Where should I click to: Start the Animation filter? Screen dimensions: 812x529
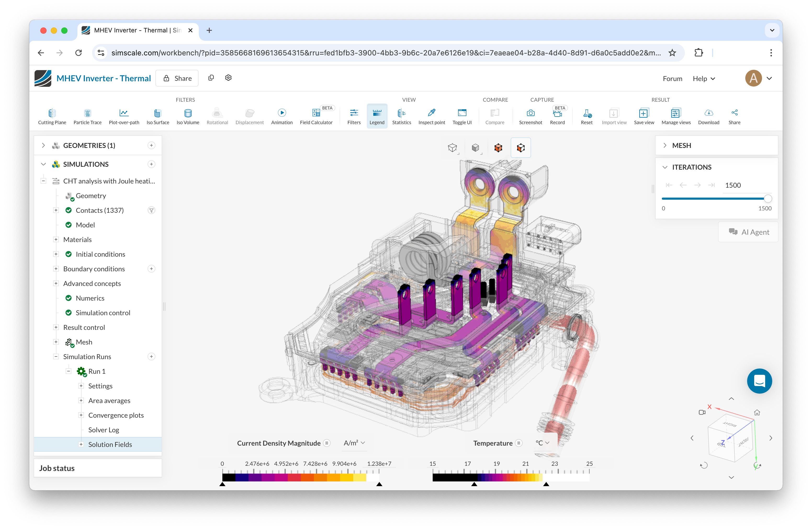tap(281, 117)
